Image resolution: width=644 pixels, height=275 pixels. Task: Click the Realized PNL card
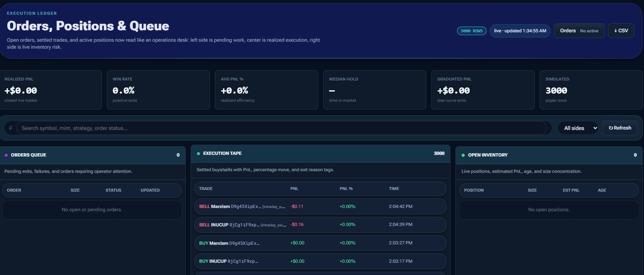51,90
